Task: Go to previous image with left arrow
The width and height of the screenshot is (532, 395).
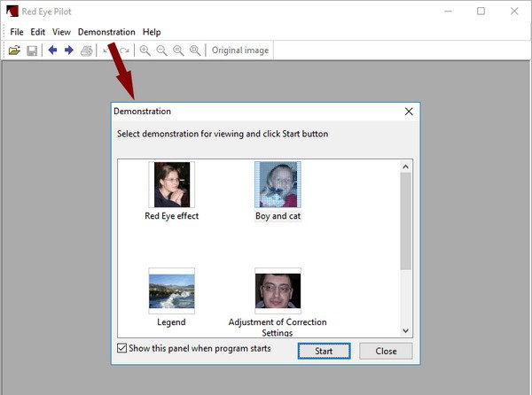Action: pos(52,50)
